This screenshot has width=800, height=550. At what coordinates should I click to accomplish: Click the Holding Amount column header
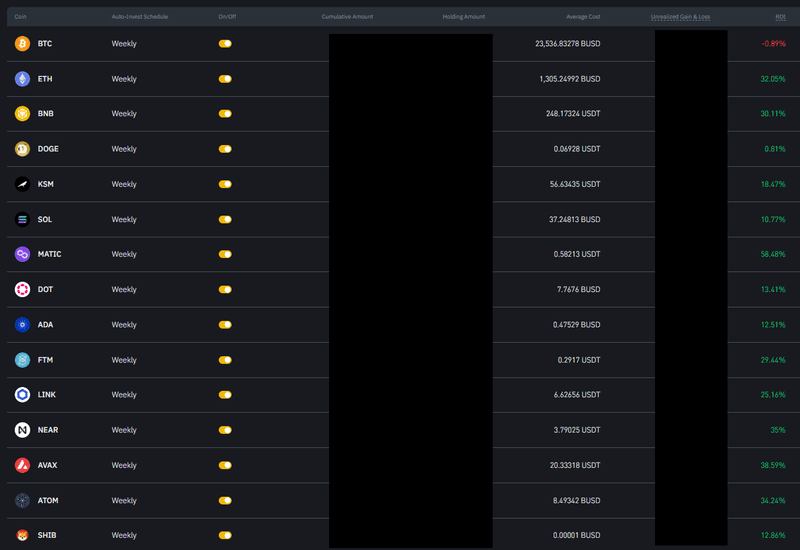point(464,17)
